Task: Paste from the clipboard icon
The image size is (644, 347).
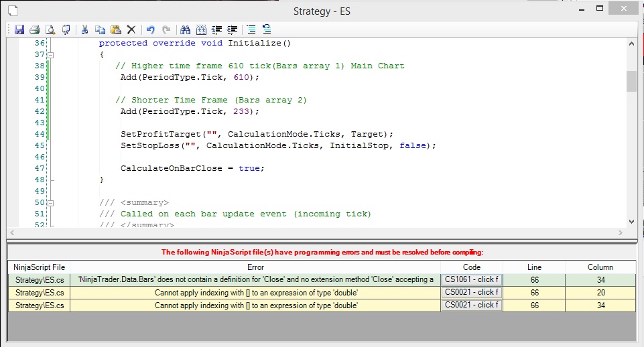Action: [x=116, y=29]
